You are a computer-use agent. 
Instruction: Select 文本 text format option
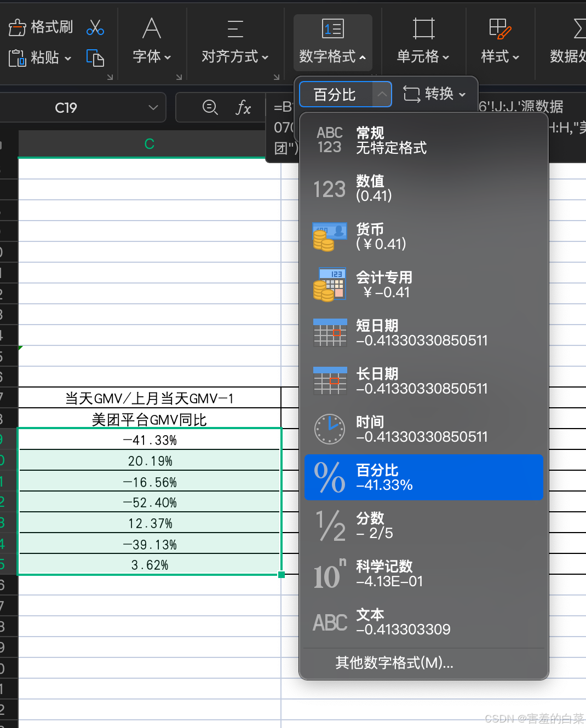click(423, 622)
